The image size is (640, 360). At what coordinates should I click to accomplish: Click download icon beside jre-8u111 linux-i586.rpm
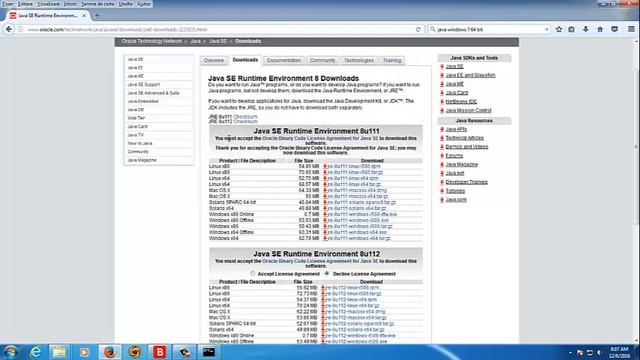point(325,167)
